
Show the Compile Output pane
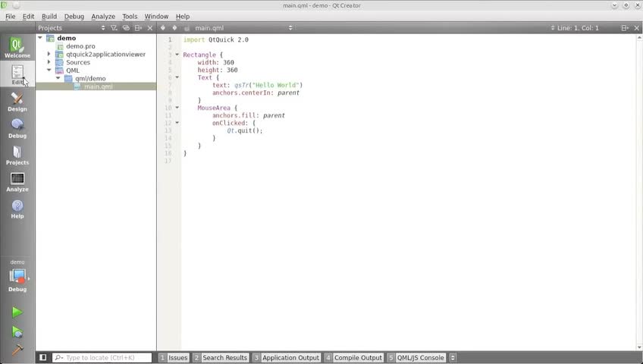point(353,357)
